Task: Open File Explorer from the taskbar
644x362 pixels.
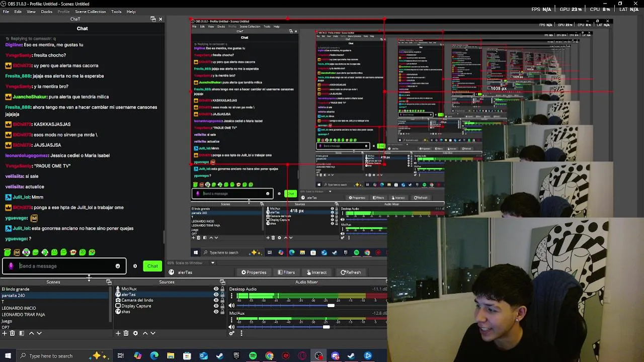Action: pyautogui.click(x=171, y=356)
